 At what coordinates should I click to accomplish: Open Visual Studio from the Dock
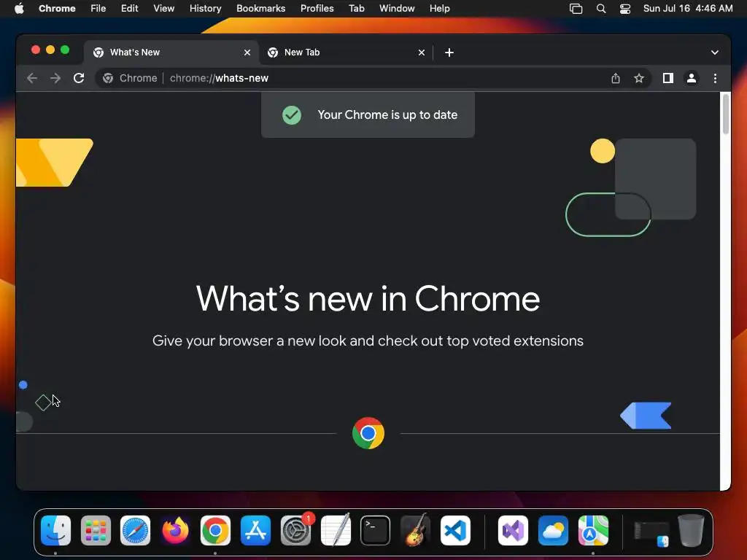tap(513, 531)
